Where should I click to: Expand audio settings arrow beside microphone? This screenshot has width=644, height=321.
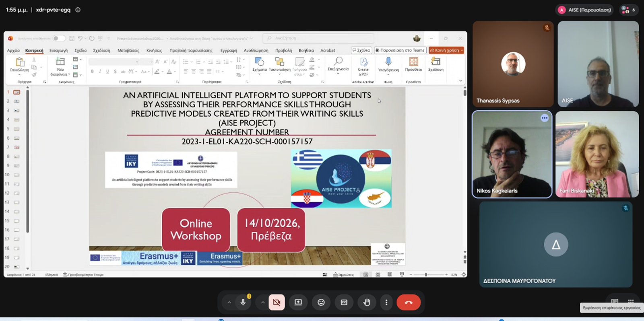click(x=229, y=302)
